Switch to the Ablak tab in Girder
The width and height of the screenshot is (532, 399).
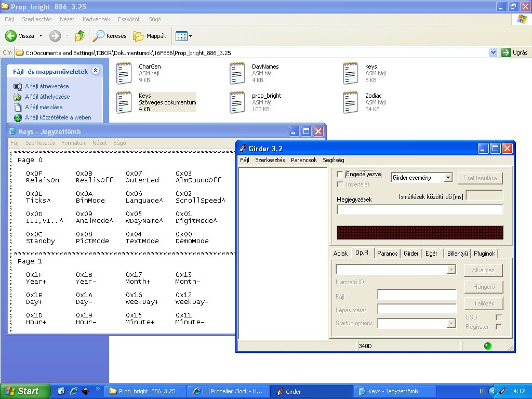[x=340, y=254]
